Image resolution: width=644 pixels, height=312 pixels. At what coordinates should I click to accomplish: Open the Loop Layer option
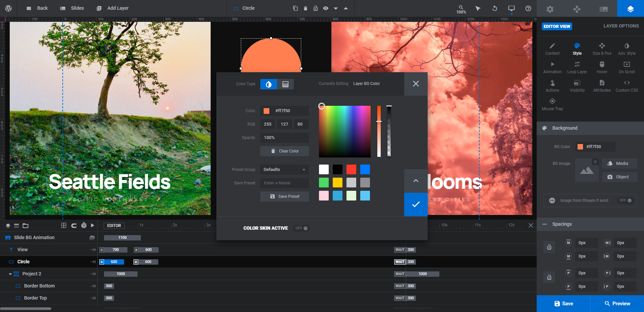pos(577,68)
